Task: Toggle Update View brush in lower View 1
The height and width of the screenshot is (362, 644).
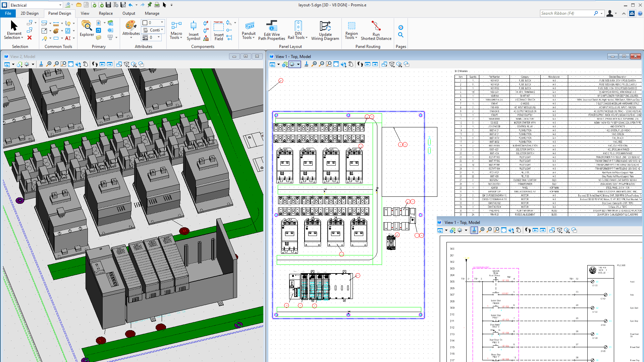Action: [474, 230]
